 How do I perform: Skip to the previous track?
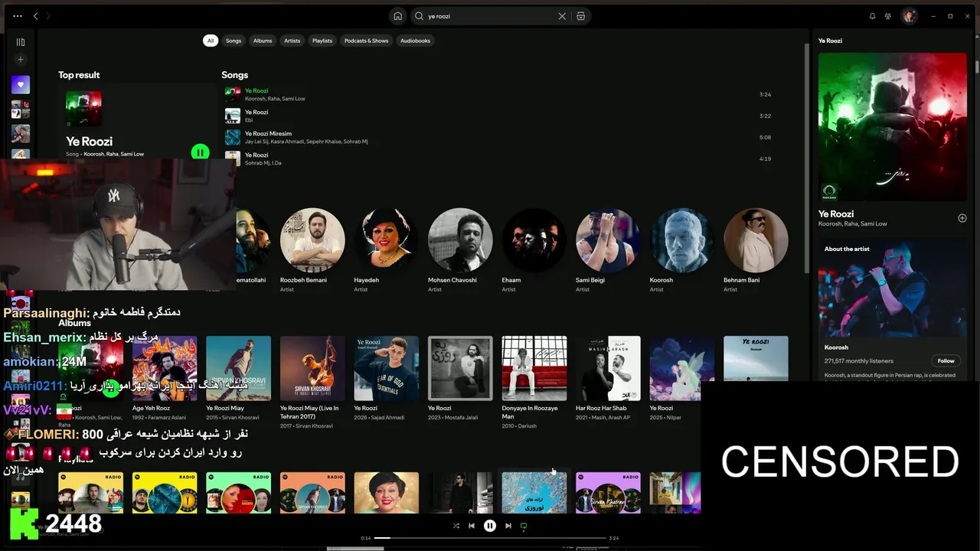tap(472, 526)
